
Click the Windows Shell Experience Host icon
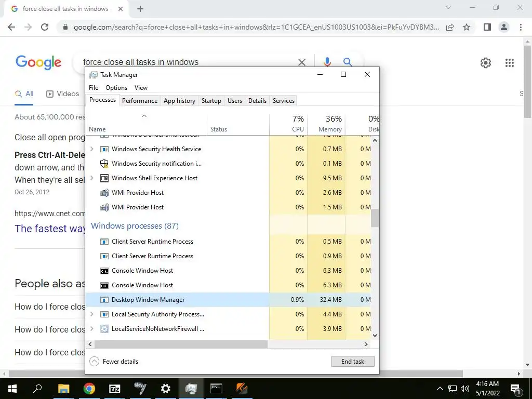[x=104, y=178]
